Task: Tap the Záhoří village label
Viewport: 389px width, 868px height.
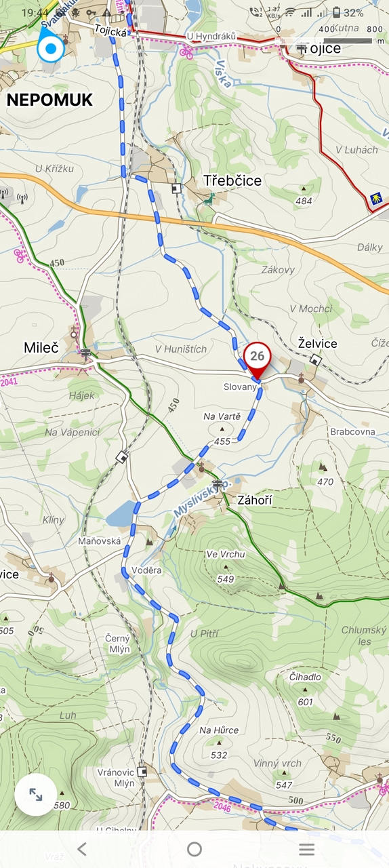Action: 255,500
